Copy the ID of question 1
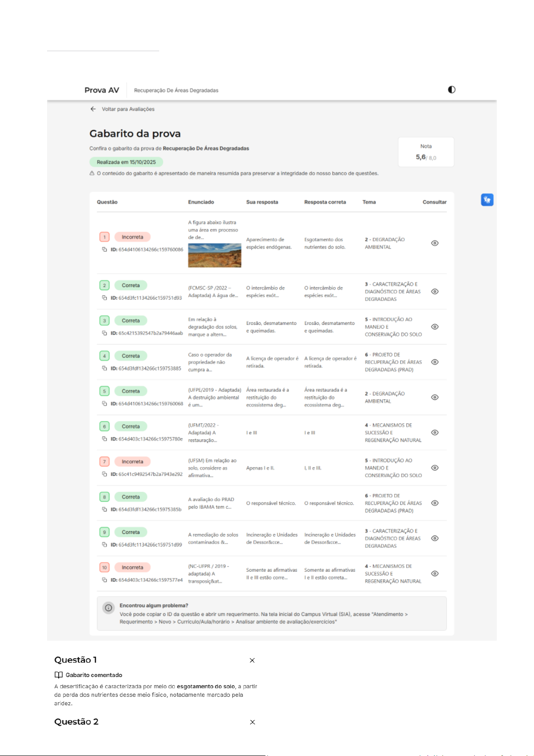This screenshot has height=756, width=534. click(x=104, y=249)
